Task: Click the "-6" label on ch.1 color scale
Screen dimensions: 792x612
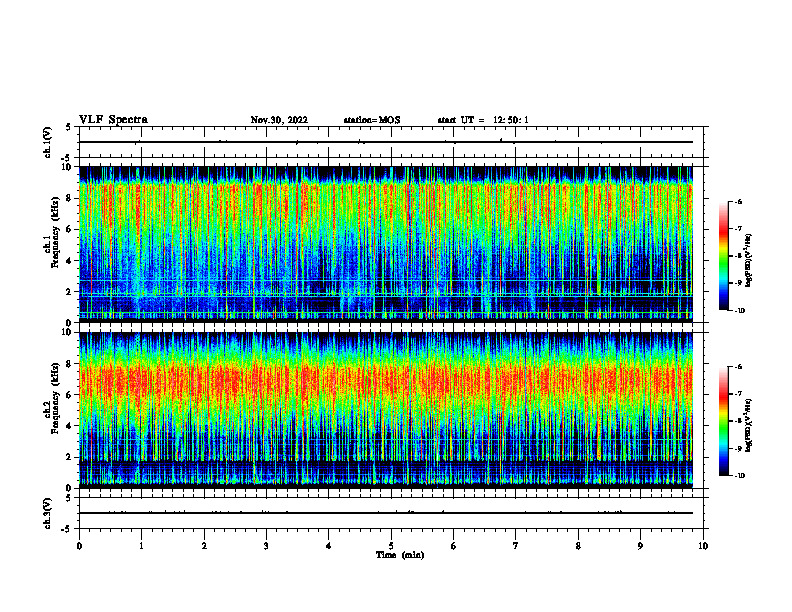Action: click(x=739, y=201)
